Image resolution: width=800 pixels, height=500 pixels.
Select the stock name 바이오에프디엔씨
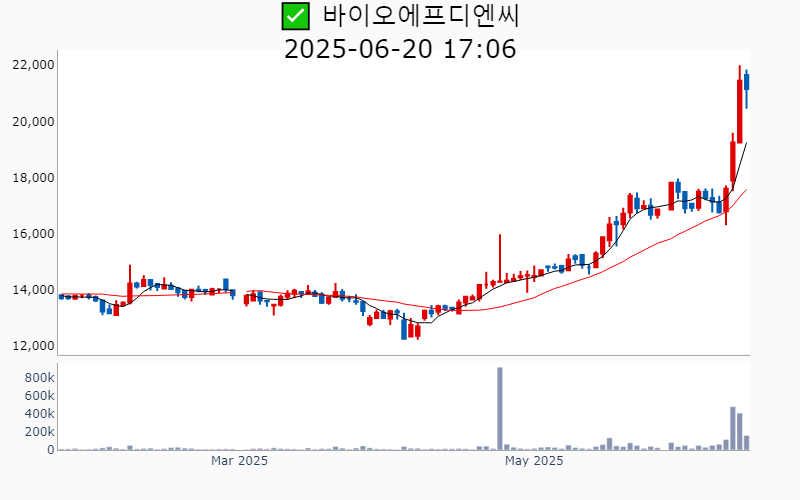[x=420, y=16]
